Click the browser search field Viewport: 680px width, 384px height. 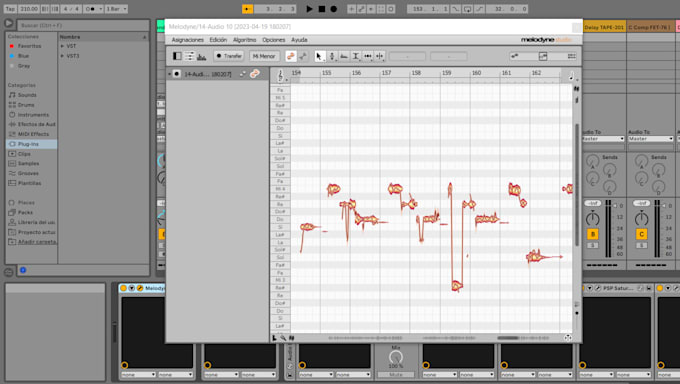pyautogui.click(x=83, y=26)
